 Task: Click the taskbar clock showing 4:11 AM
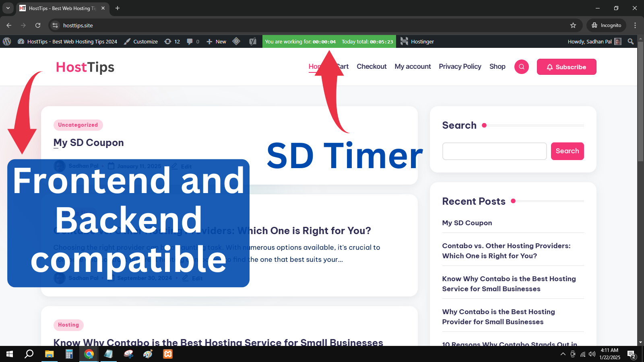(610, 354)
